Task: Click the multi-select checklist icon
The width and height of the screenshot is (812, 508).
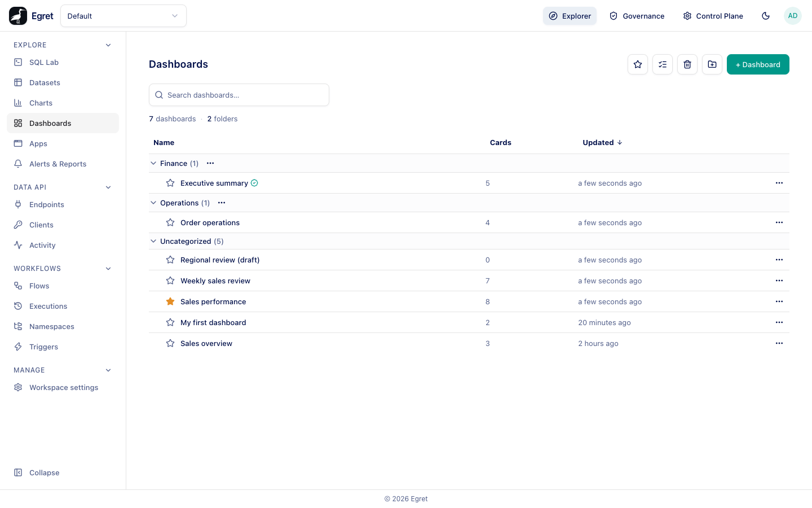Action: click(x=663, y=64)
